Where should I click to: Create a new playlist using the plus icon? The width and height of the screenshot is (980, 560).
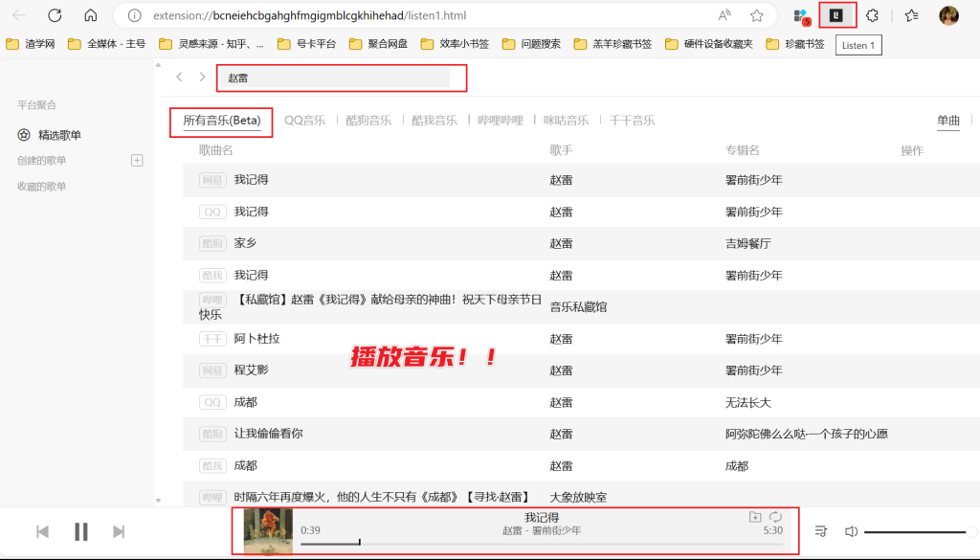[137, 160]
